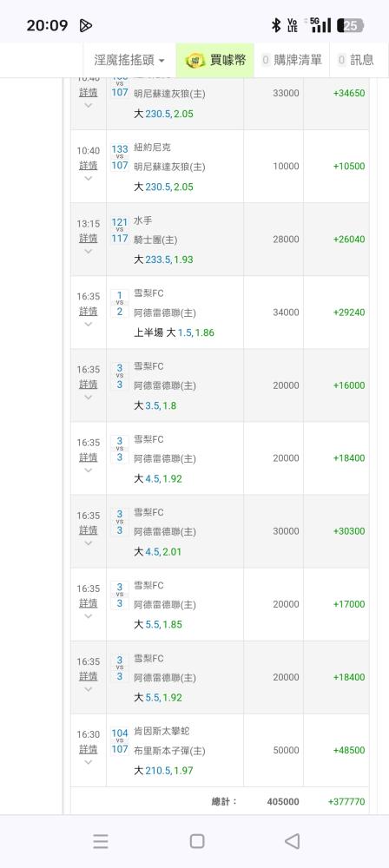389x868 pixels.
Task: Expand chevron under 上半場 大 1.5 bet
Action: tap(88, 325)
